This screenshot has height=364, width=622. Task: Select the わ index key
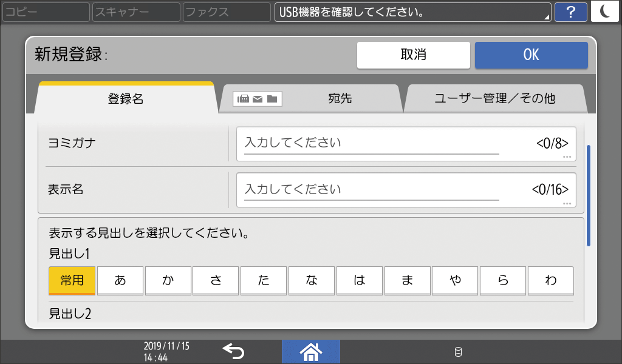tap(550, 280)
